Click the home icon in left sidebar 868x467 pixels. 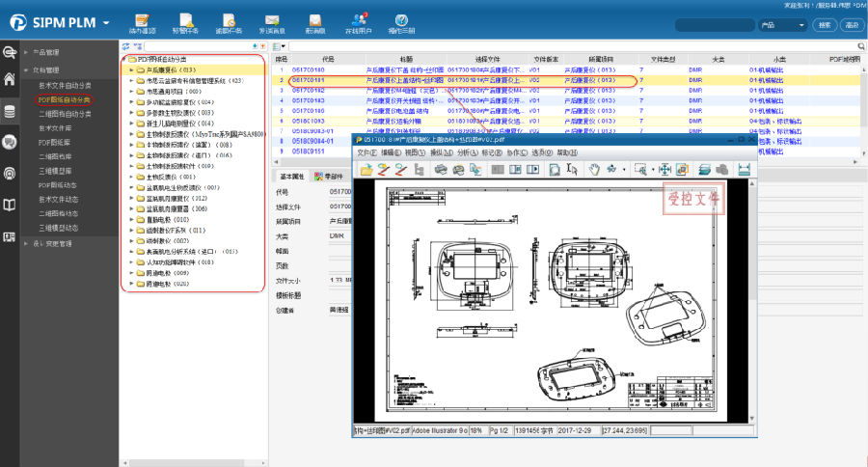pyautogui.click(x=10, y=79)
